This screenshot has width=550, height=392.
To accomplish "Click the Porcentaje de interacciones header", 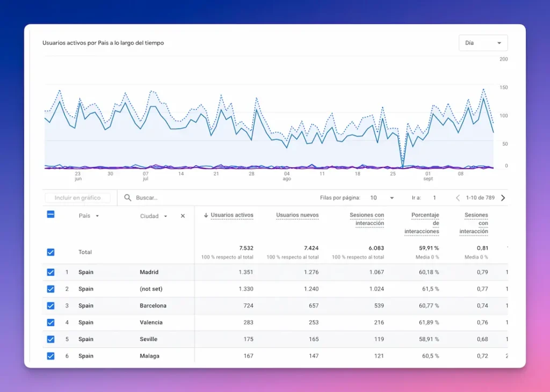I will 425,222.
